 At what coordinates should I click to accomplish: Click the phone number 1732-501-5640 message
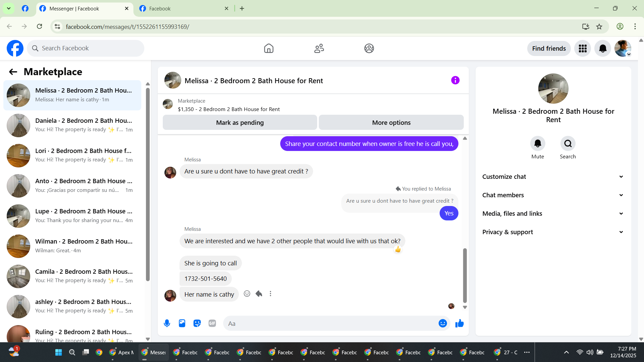[x=205, y=278]
